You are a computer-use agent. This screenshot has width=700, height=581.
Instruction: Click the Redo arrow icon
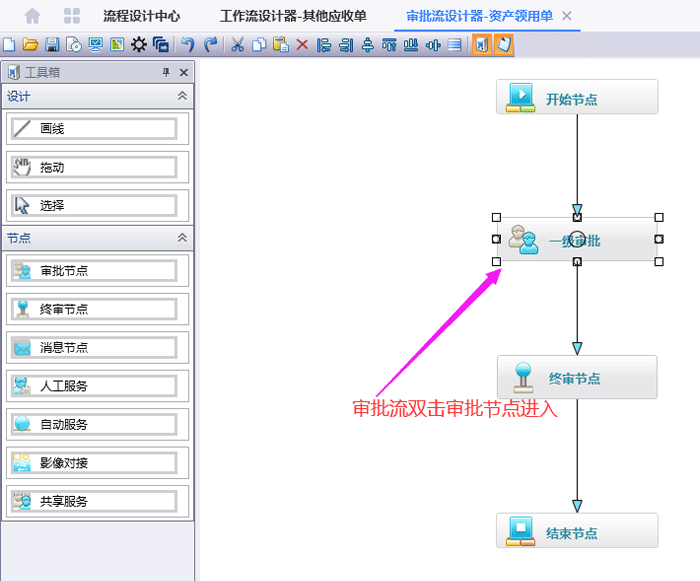pos(210,45)
